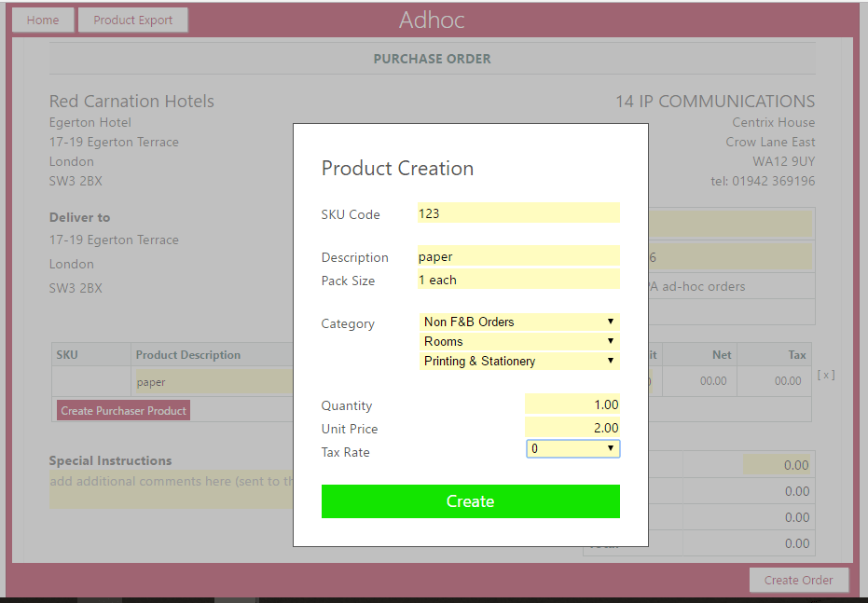This screenshot has width=868, height=603.
Task: Edit the SKU Code field containing 123
Action: 518,213
